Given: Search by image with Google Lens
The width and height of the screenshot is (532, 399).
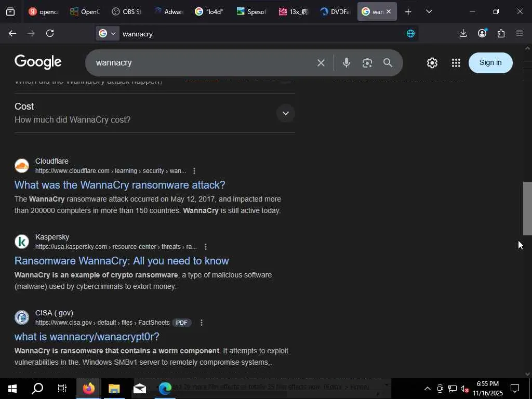Looking at the screenshot, I should pos(367,63).
